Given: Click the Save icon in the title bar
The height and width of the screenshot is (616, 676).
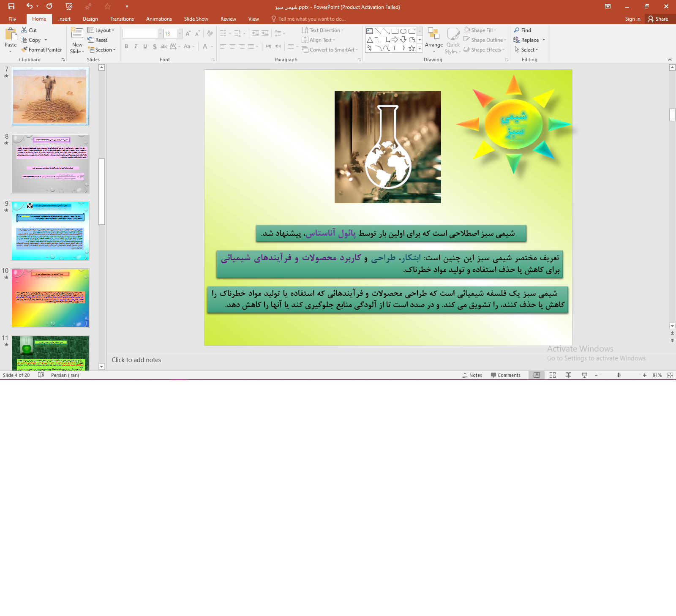Looking at the screenshot, I should [x=11, y=6].
